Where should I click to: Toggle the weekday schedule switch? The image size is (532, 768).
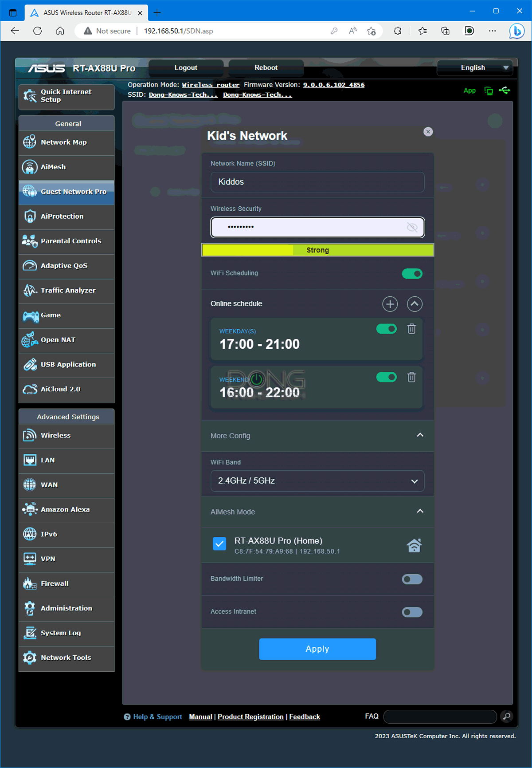387,329
